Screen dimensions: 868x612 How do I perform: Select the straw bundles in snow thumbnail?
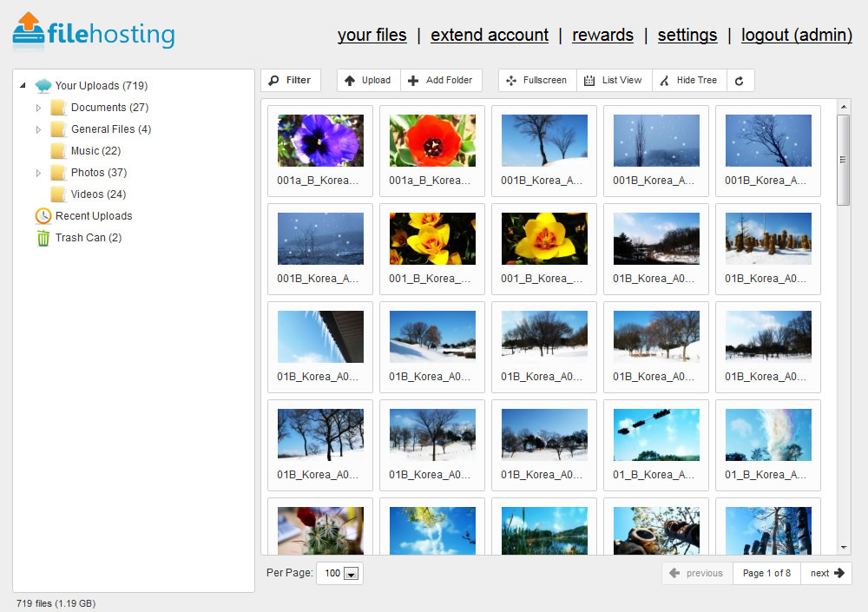768,239
